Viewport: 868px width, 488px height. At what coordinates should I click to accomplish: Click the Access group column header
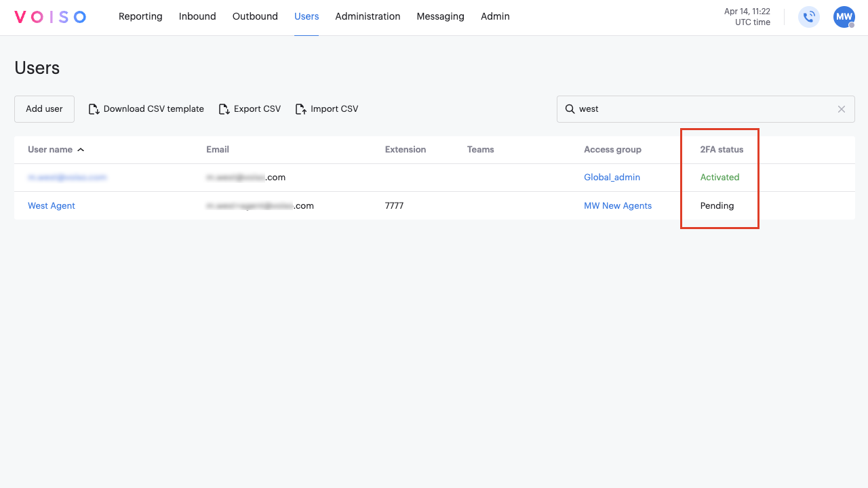(612, 150)
